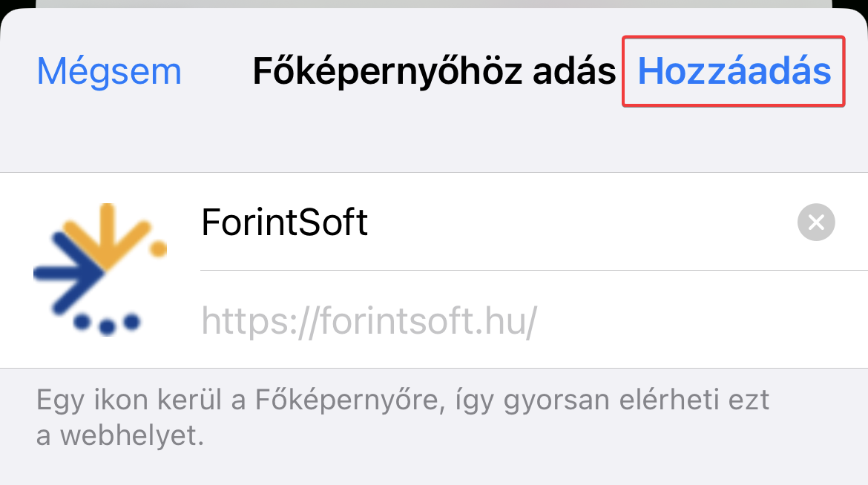Confirm by tapping Hozzáadás
This screenshot has width=868, height=485.
pyautogui.click(x=734, y=71)
